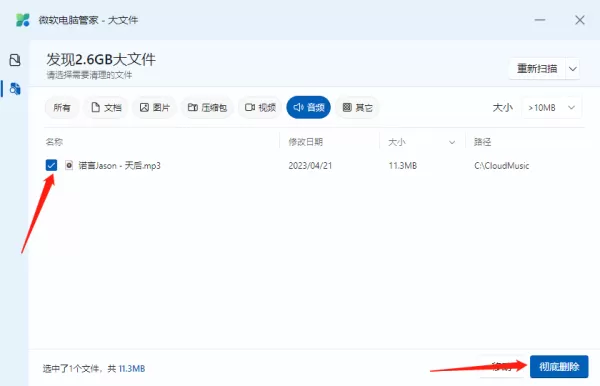Uncheck the 诺言Jason - 天后.mp3 checkbox
Screen dimensions: 600x386
pyautogui.click(x=51, y=165)
